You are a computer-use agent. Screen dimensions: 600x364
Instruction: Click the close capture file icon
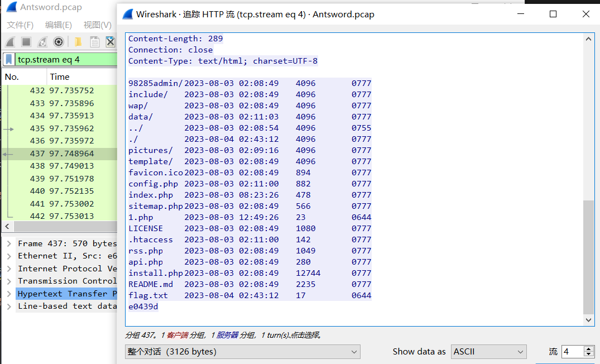pos(111,42)
